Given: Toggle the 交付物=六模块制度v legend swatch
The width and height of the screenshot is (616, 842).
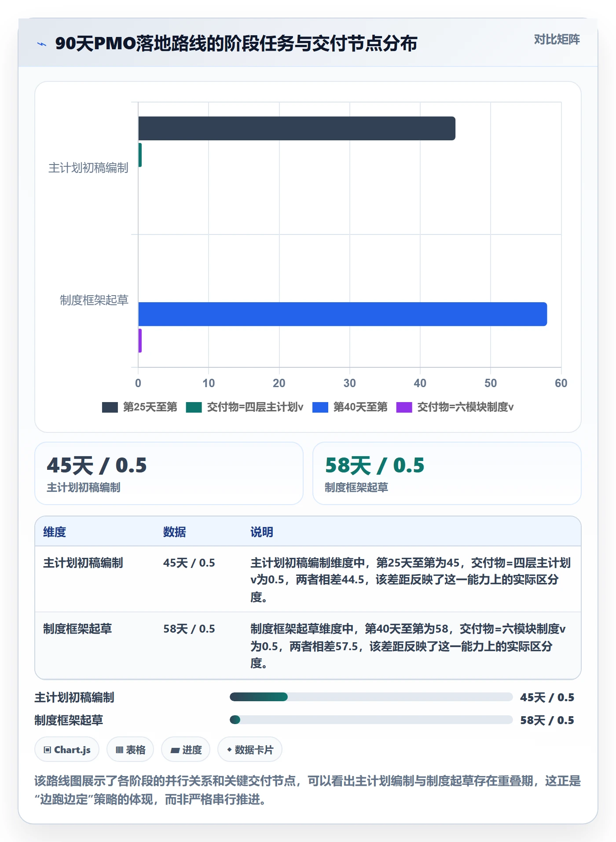Looking at the screenshot, I should (404, 407).
